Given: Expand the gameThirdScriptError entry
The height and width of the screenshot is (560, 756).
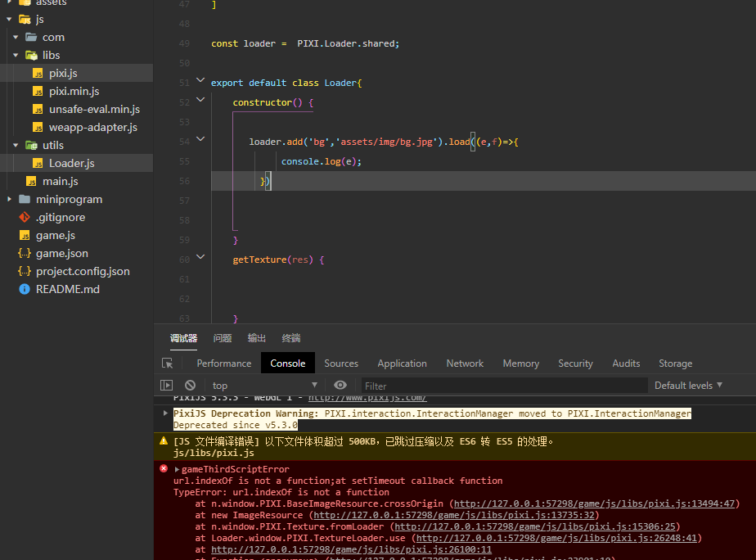Looking at the screenshot, I should pos(177,469).
